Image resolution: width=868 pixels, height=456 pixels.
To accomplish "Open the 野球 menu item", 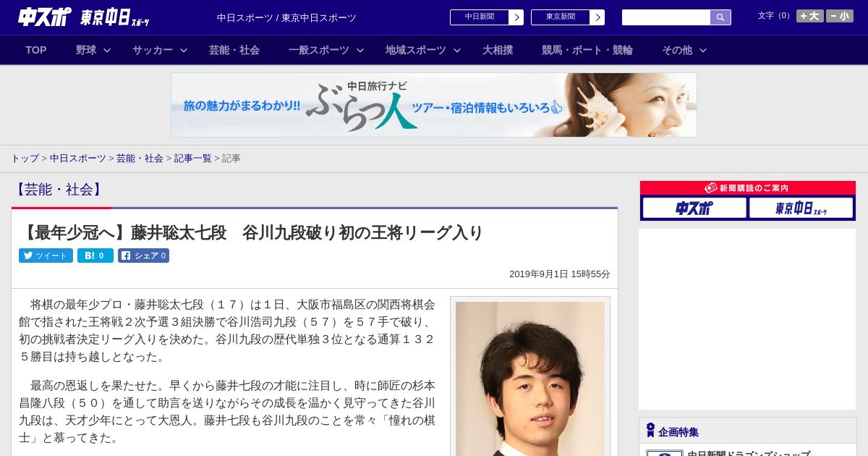I will [86, 50].
